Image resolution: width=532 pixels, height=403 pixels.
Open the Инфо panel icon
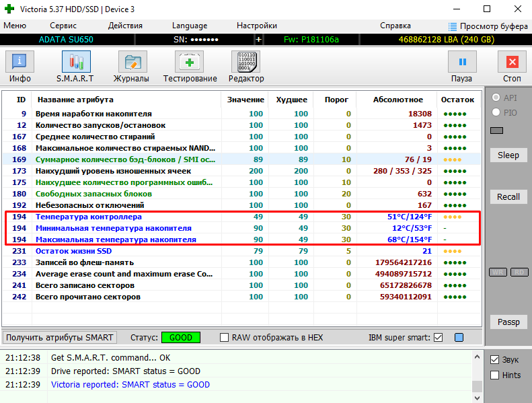click(20, 62)
